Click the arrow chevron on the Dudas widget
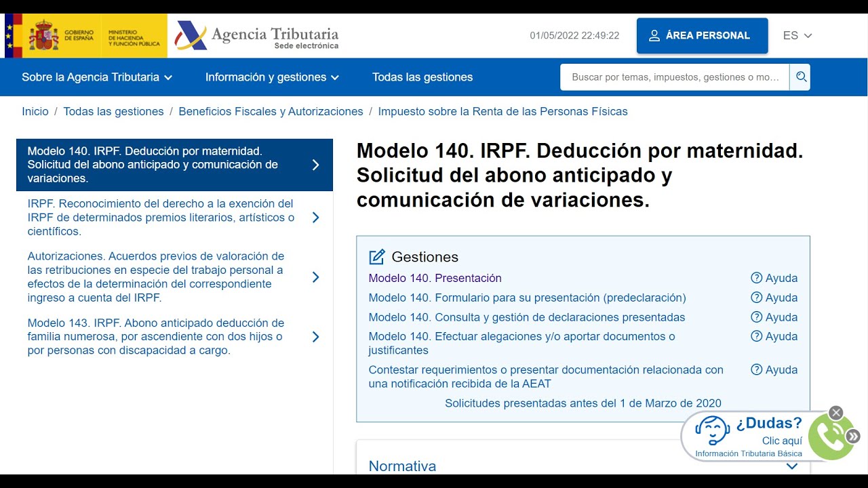The width and height of the screenshot is (868, 488). click(x=854, y=436)
